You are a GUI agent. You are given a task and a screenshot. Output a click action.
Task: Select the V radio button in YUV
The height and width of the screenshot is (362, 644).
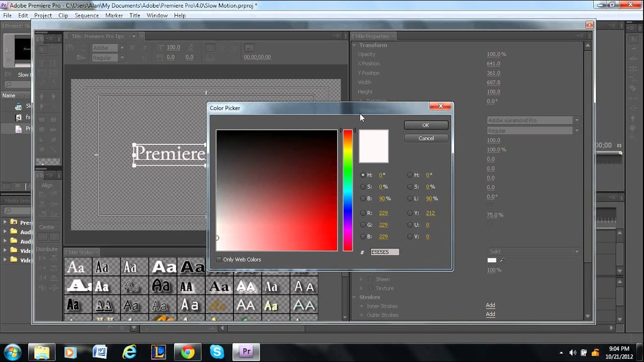410,236
